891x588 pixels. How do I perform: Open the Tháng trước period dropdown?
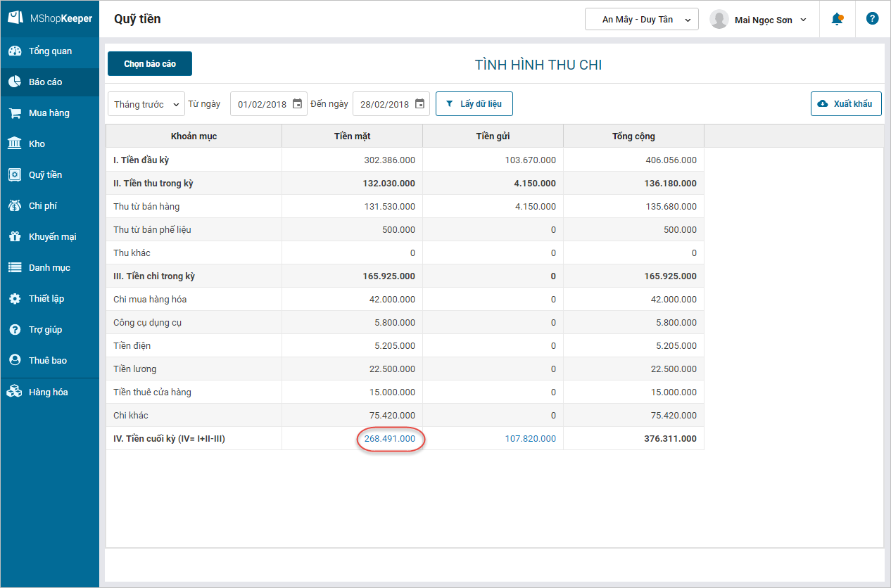(x=146, y=104)
